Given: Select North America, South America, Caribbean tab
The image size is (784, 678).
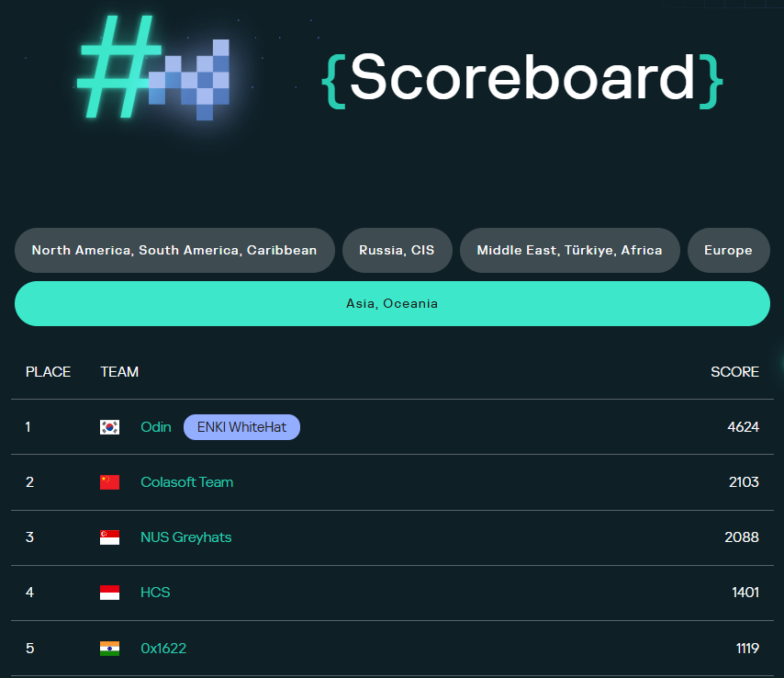Looking at the screenshot, I should tap(174, 250).
